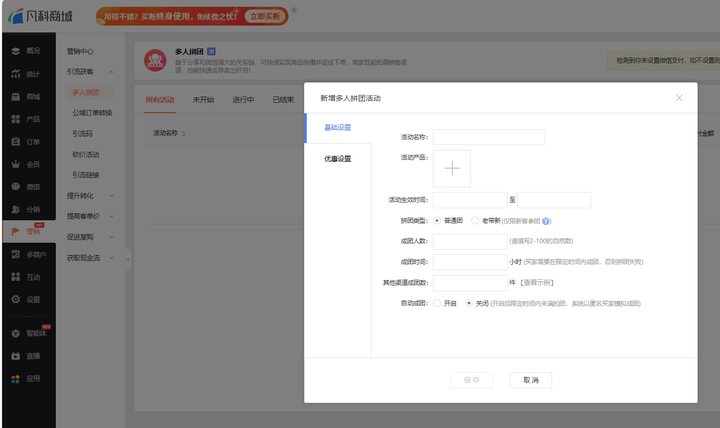Image resolution: width=720 pixels, height=428 pixels.
Task: Switch to the 基础设置 tab
Action: coord(337,127)
